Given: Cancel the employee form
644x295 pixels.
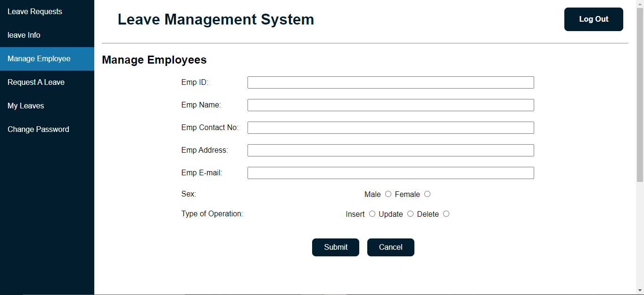Looking at the screenshot, I should [x=390, y=247].
